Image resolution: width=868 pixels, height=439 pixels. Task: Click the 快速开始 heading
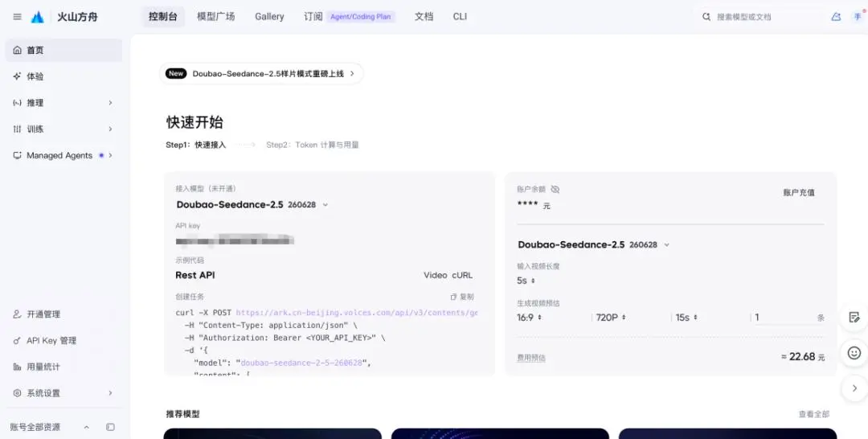194,122
